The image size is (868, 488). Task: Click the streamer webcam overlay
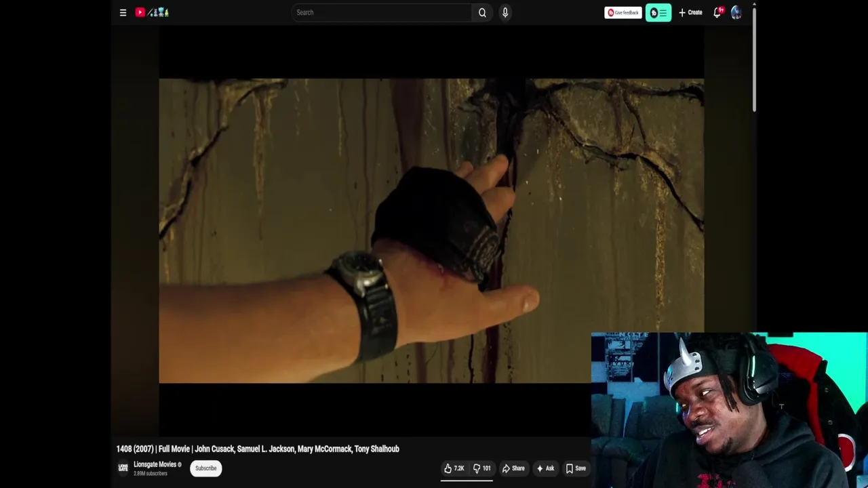tap(729, 410)
